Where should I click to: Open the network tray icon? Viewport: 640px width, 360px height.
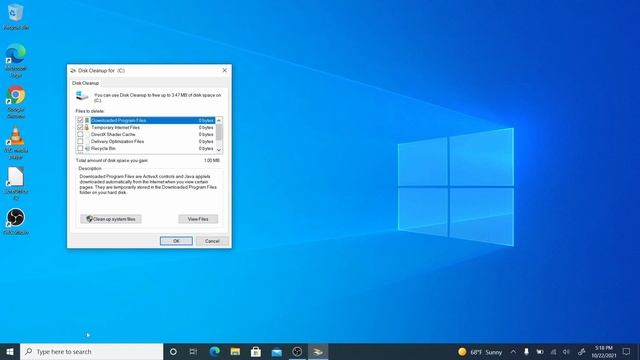coord(553,351)
